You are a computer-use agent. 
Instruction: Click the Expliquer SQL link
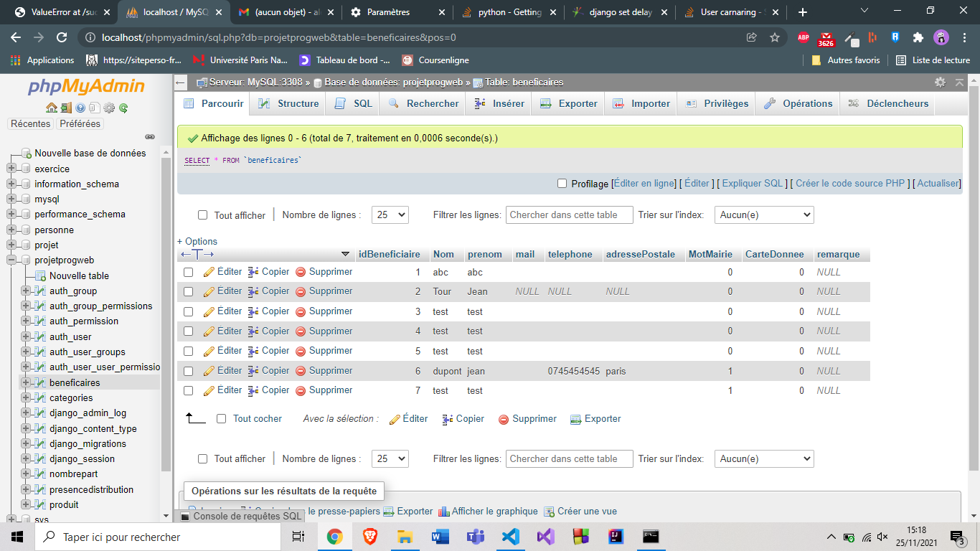coord(753,184)
